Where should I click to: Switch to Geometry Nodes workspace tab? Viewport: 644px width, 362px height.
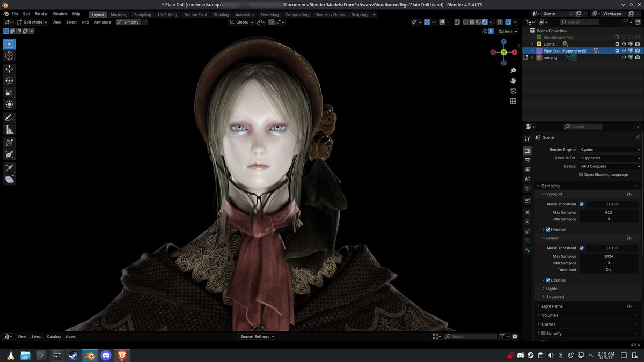(330, 14)
